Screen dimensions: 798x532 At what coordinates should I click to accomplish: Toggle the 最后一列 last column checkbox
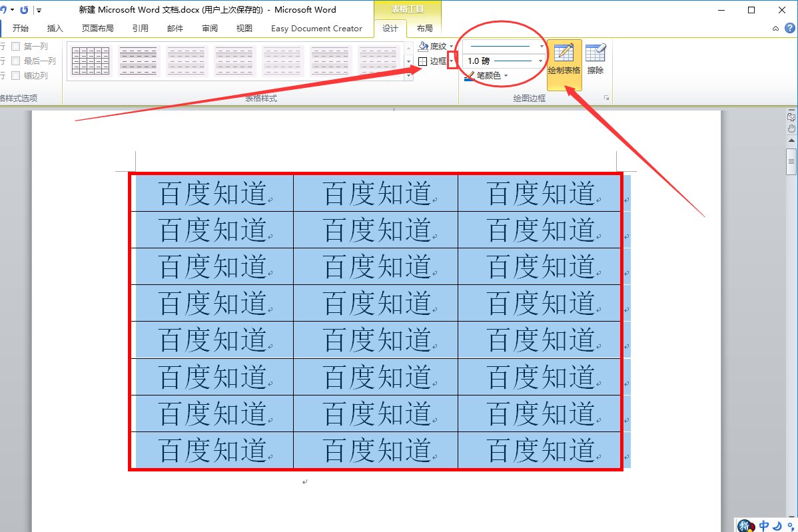(16, 61)
